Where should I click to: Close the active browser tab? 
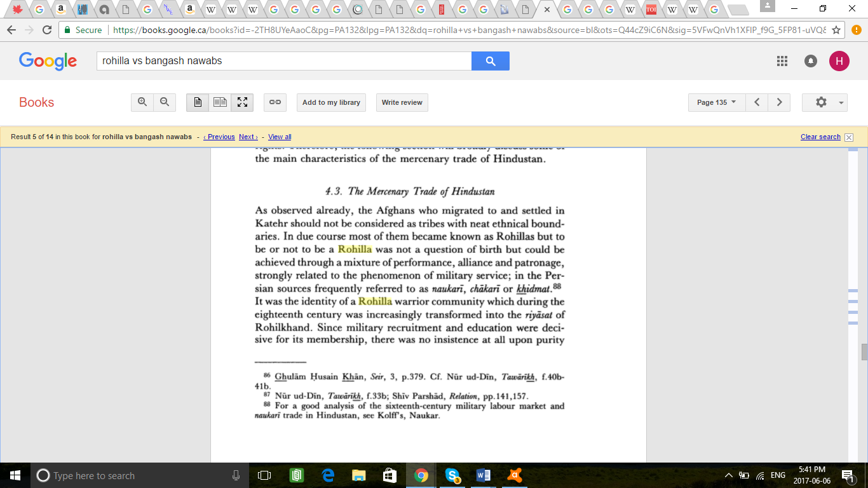(547, 10)
